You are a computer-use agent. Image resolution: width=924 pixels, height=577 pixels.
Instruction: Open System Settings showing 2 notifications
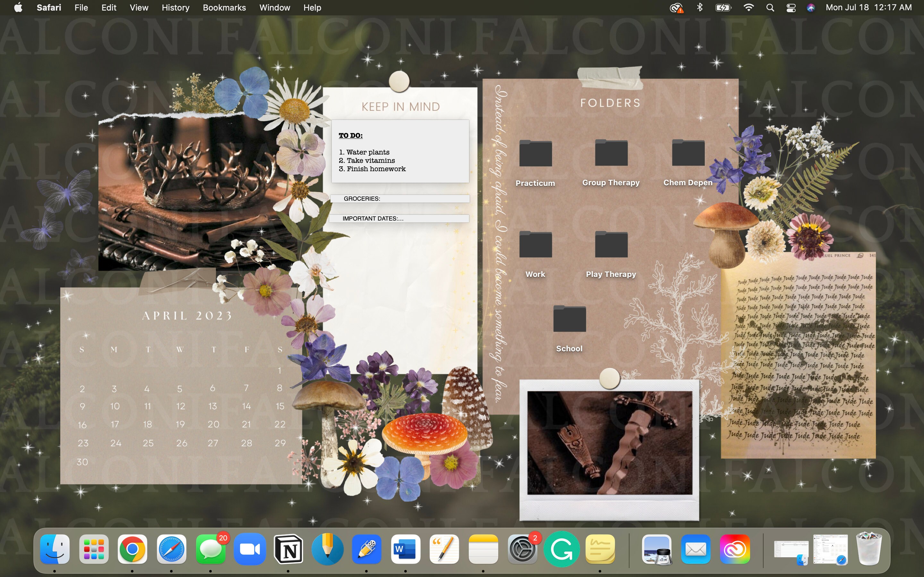[x=522, y=549]
